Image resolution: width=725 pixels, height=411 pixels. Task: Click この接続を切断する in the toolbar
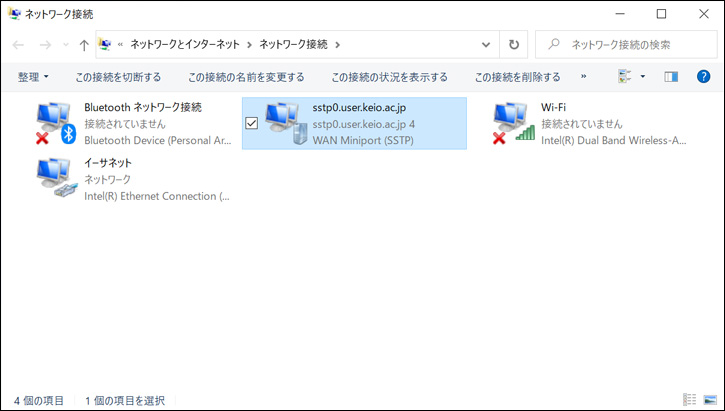point(118,76)
